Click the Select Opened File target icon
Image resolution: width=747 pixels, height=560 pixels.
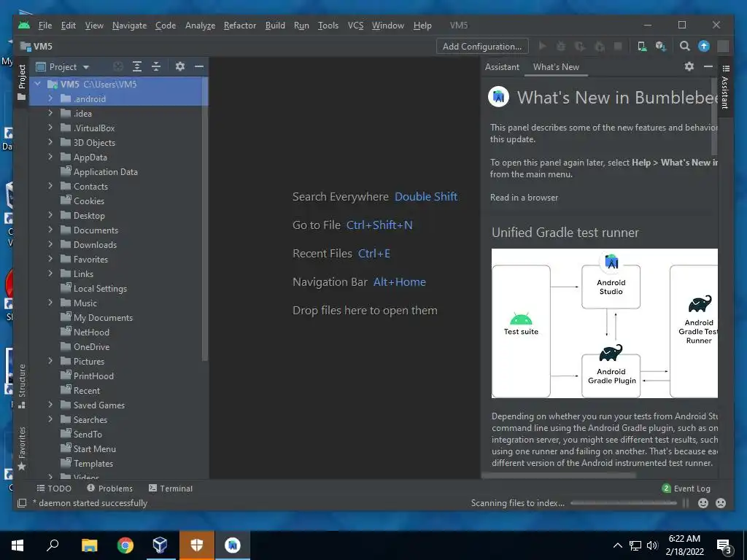point(118,66)
